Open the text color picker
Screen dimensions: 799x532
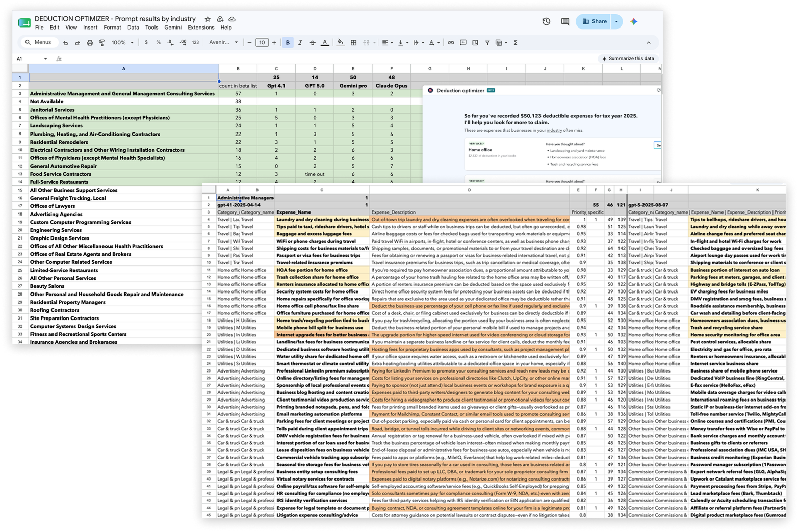click(x=325, y=43)
